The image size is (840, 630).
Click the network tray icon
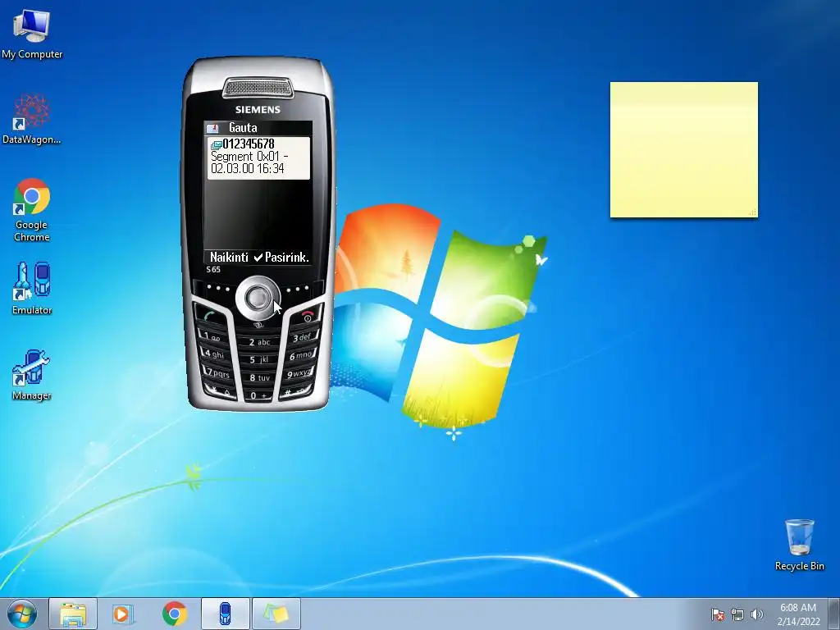[737, 615]
